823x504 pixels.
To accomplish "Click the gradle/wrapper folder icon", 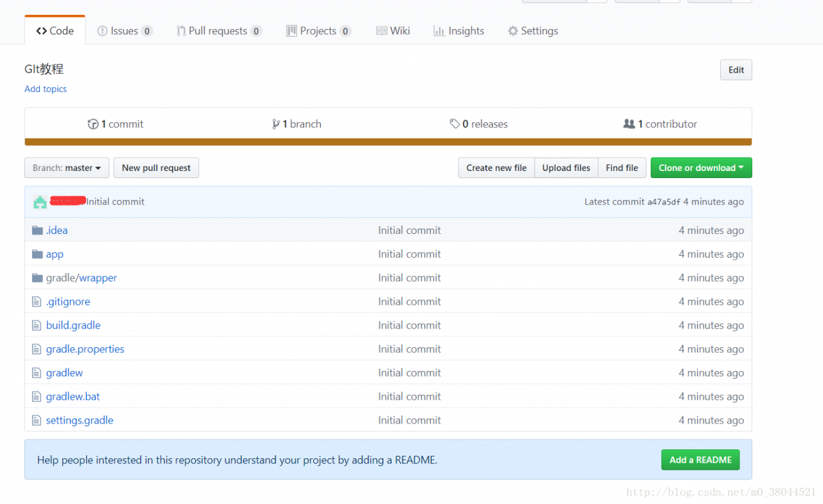I will (x=37, y=278).
